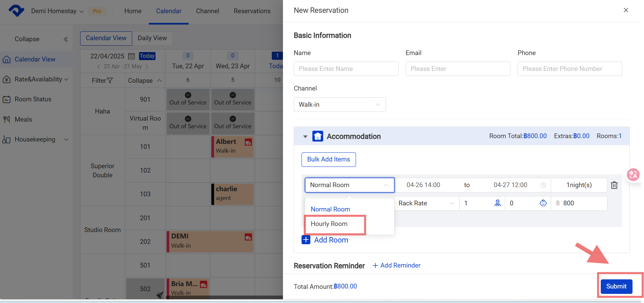Viewport: 644px width, 303px height.
Task: Open the Rack Rate dropdown
Action: pyautogui.click(x=426, y=203)
